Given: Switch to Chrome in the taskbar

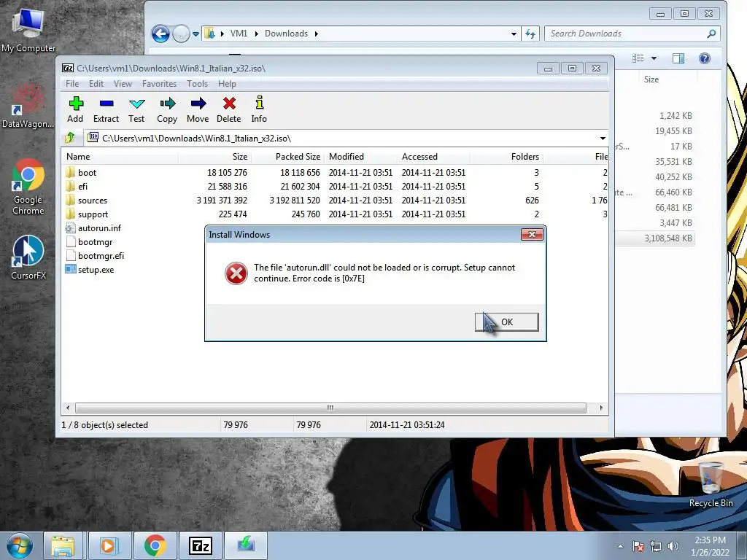Looking at the screenshot, I should 155,545.
